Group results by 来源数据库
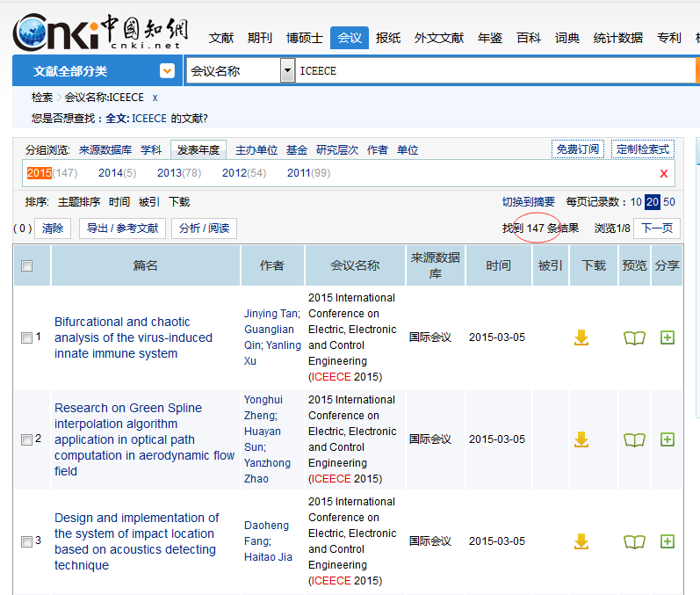This screenshot has width=700, height=595. [x=105, y=150]
